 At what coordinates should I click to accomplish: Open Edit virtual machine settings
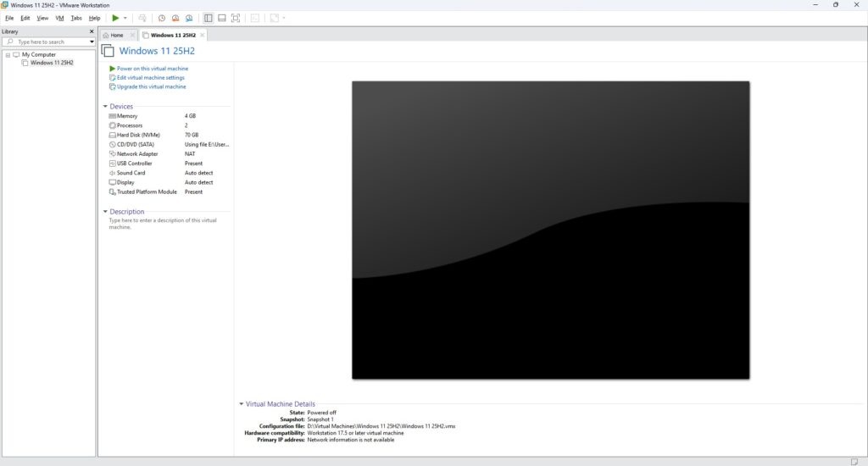pyautogui.click(x=150, y=78)
